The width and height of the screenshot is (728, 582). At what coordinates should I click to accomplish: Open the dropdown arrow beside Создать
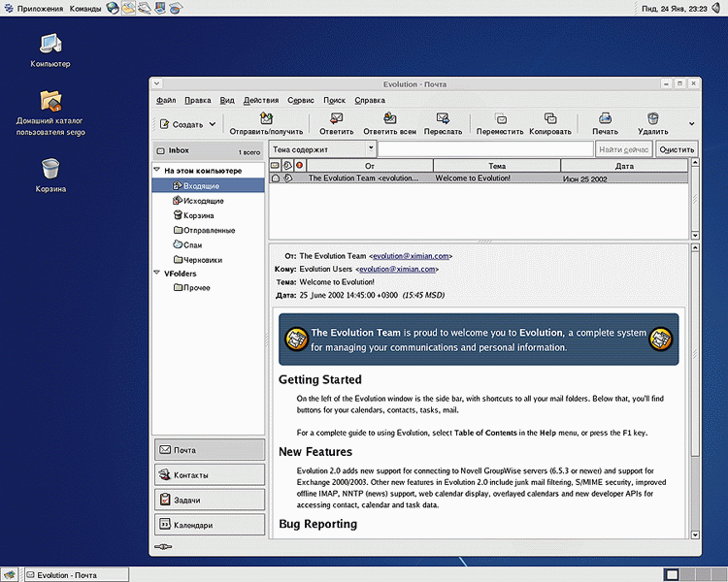pos(211,124)
